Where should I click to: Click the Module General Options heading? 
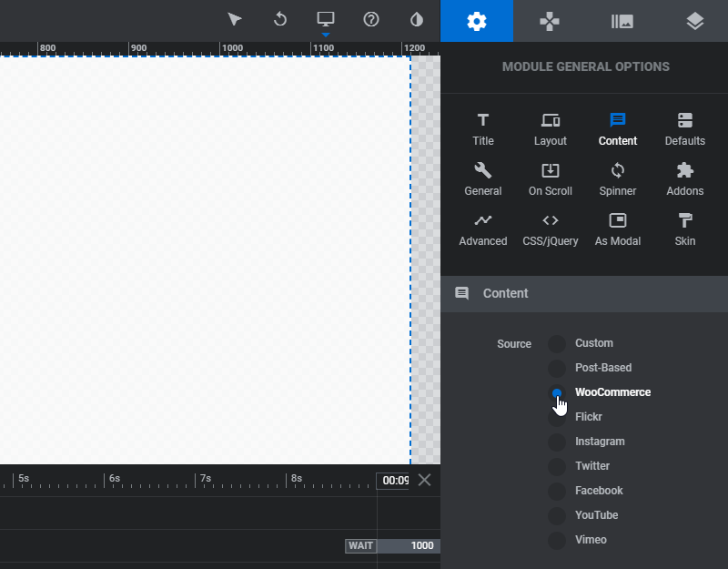(585, 66)
